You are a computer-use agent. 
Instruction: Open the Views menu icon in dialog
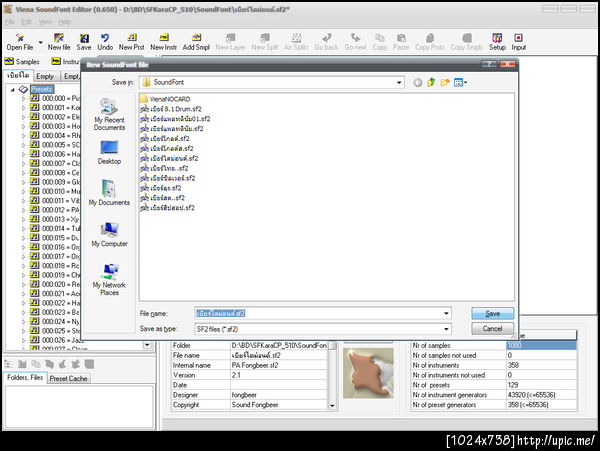click(x=460, y=82)
